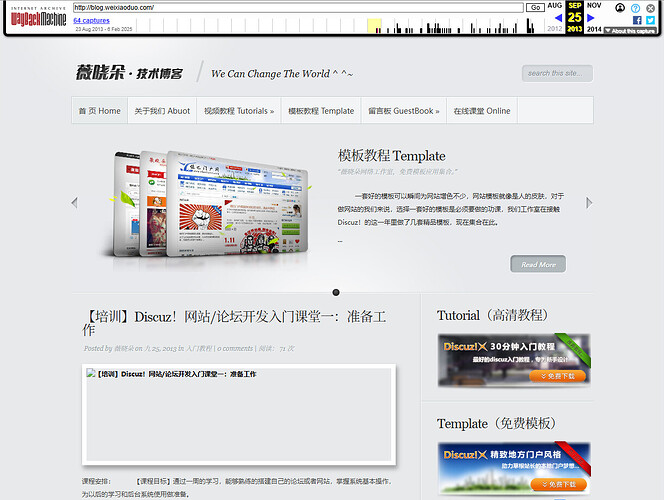Select the slider pagination dot
Screen dimensions: 664x500
click(336, 293)
